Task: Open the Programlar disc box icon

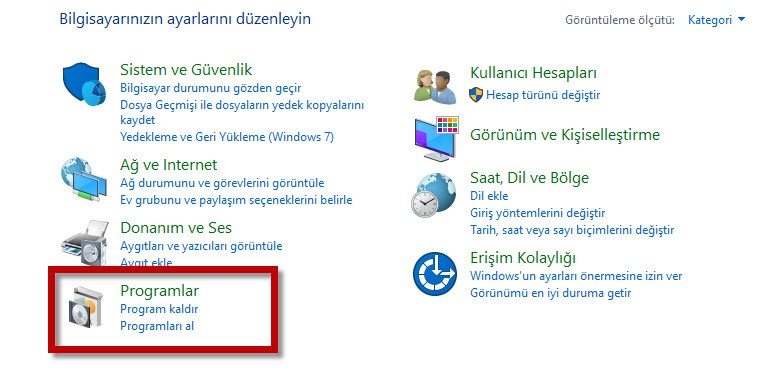Action: [86, 307]
